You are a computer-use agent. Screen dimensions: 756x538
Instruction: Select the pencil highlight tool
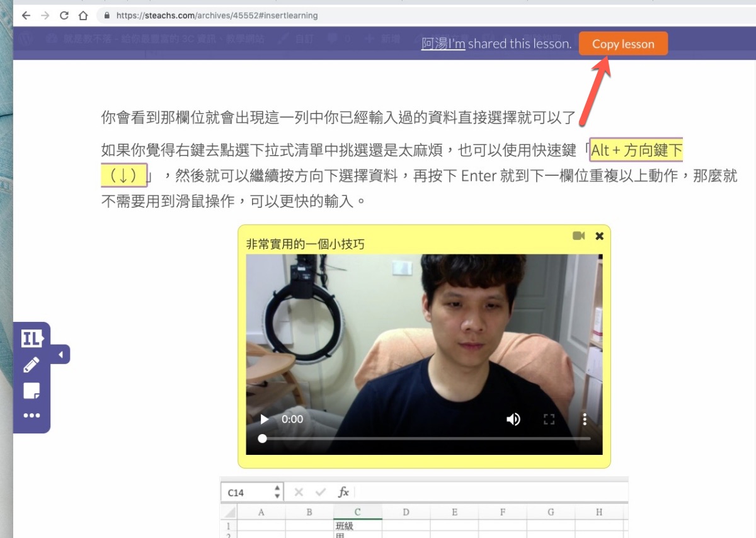[x=31, y=365]
